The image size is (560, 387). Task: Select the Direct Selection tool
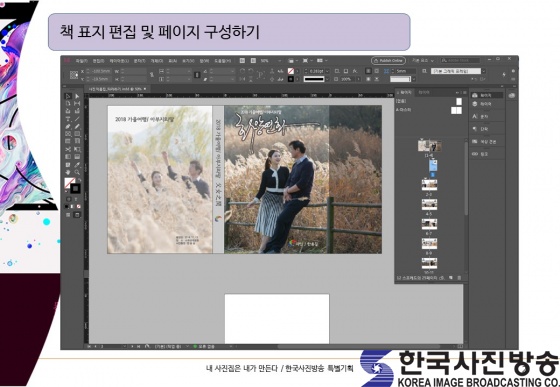pos(77,96)
